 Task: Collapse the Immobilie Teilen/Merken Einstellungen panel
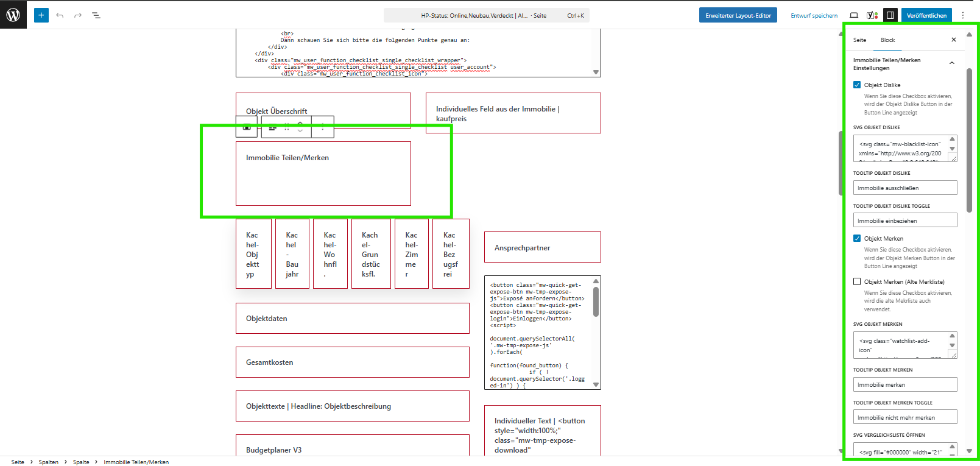(x=952, y=63)
